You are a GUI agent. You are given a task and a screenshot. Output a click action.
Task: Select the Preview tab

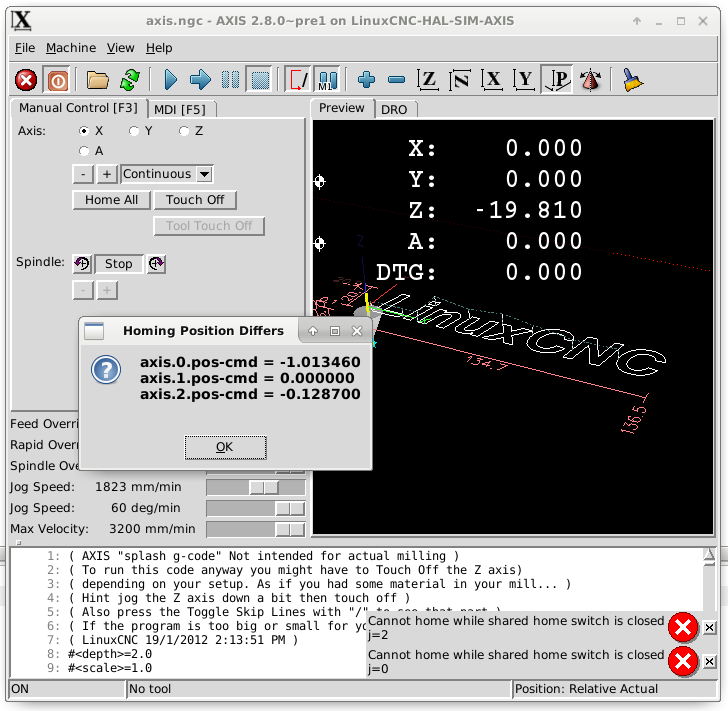(342, 108)
